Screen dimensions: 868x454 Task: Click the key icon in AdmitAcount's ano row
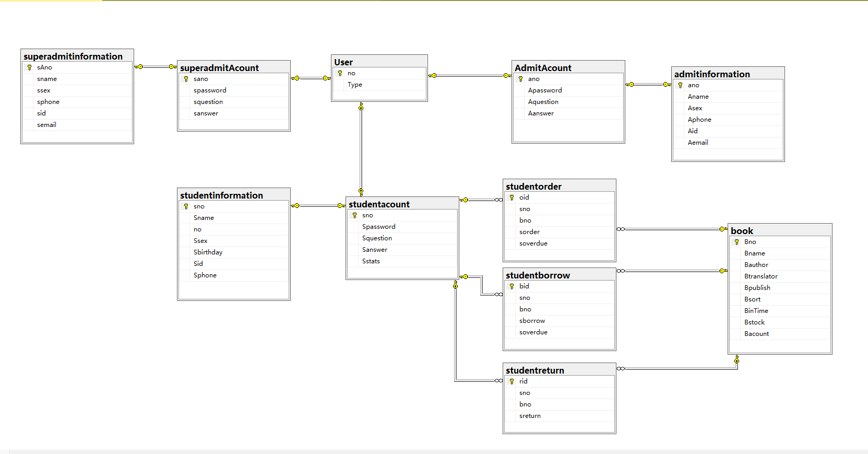coord(521,79)
